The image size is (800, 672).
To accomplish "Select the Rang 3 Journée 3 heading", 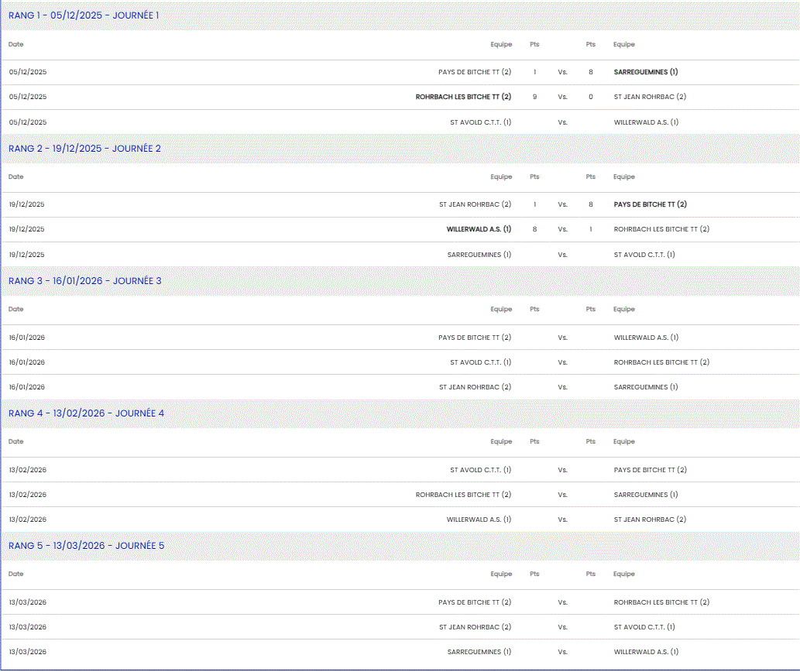I will click(x=84, y=280).
